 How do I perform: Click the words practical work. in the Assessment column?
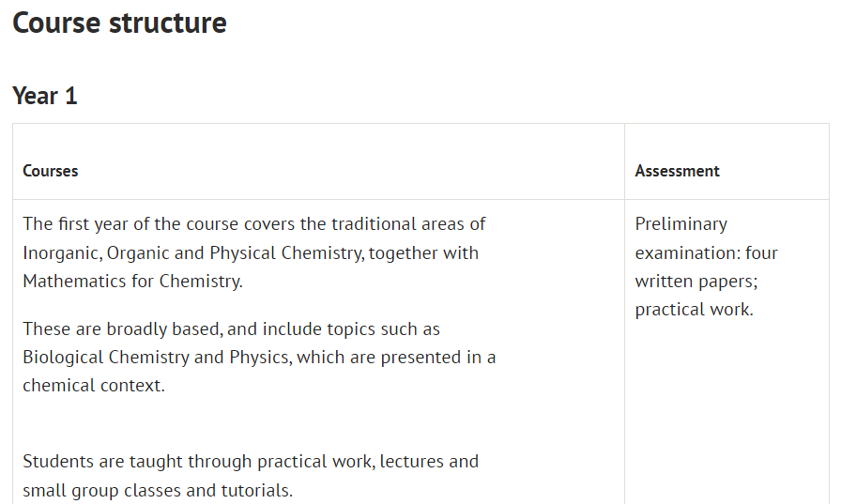click(x=694, y=310)
